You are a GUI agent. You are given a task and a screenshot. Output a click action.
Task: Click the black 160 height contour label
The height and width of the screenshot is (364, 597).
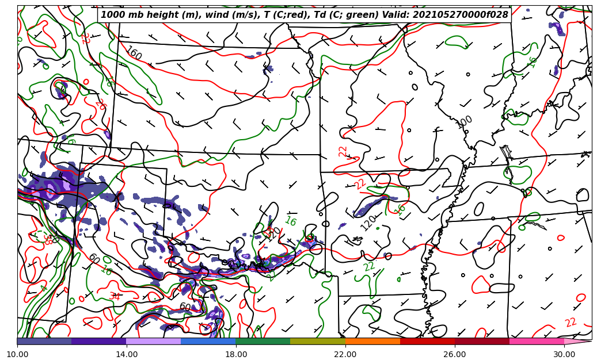coord(134,53)
